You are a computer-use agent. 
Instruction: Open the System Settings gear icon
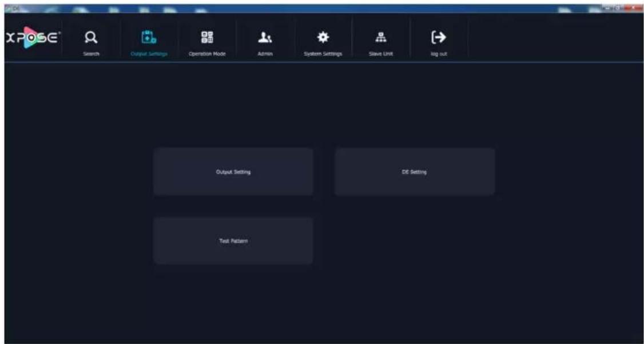[x=323, y=37]
